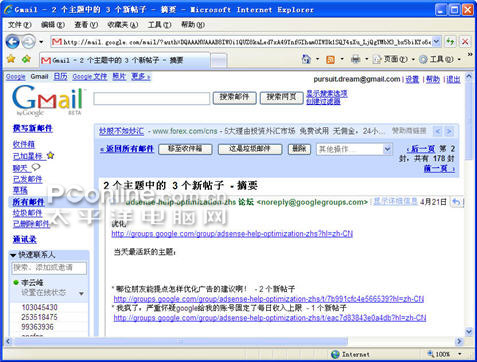Expand the Home button dropdown arrow
Viewport: 477px width, 362px height.
pyautogui.click(x=317, y=59)
